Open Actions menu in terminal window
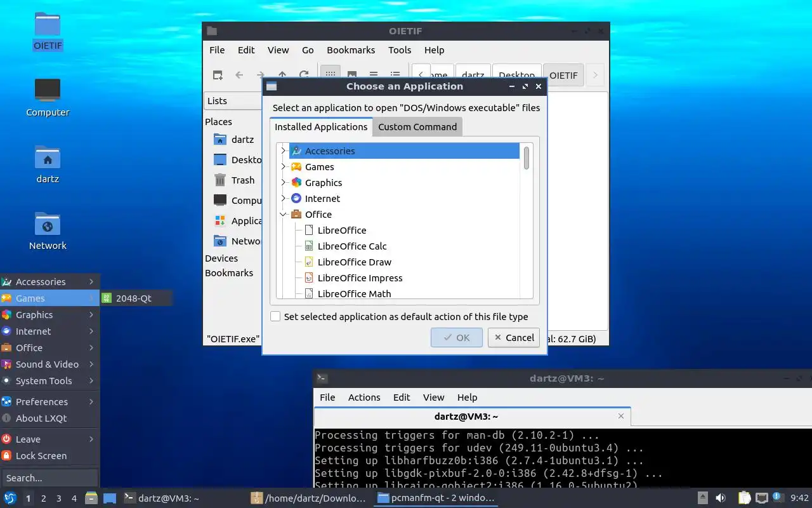 [x=364, y=397]
